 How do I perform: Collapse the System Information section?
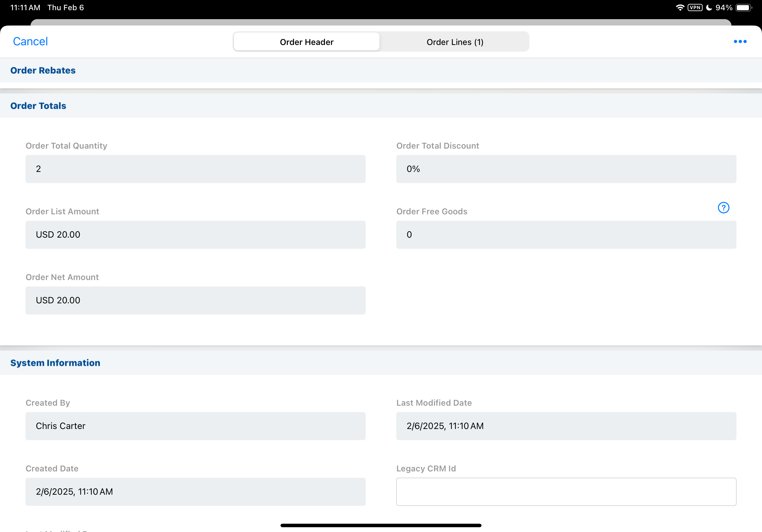56,363
